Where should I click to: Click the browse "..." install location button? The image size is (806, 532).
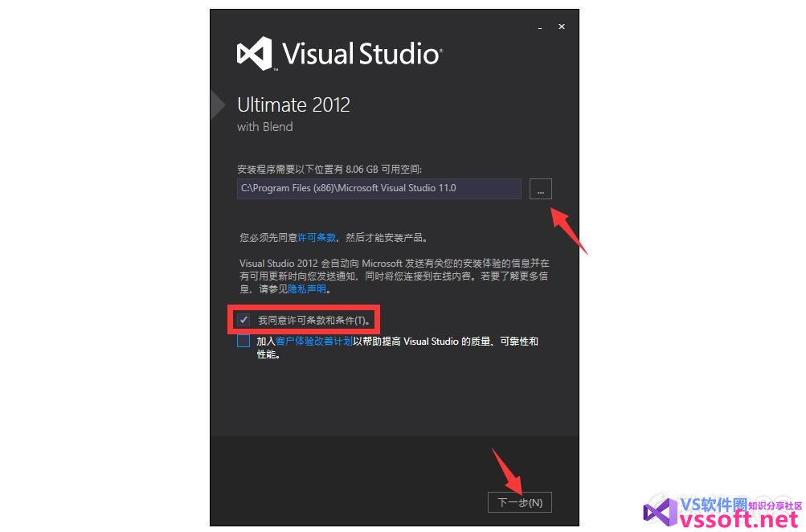[540, 189]
